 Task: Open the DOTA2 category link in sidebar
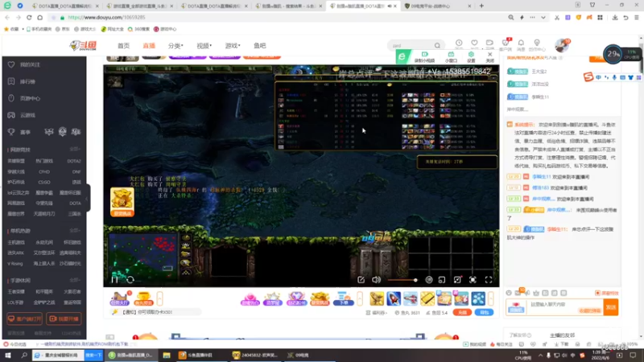tap(74, 162)
